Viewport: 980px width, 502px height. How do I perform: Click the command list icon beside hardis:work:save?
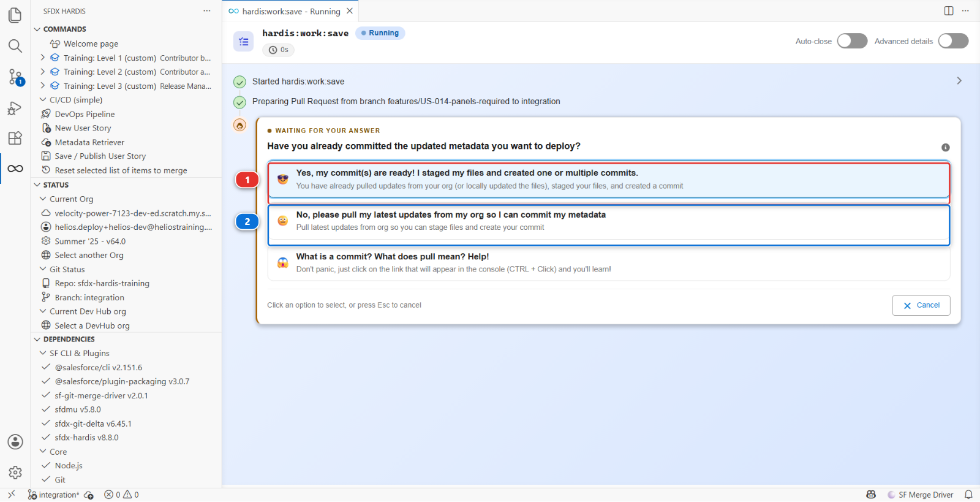pyautogui.click(x=244, y=42)
